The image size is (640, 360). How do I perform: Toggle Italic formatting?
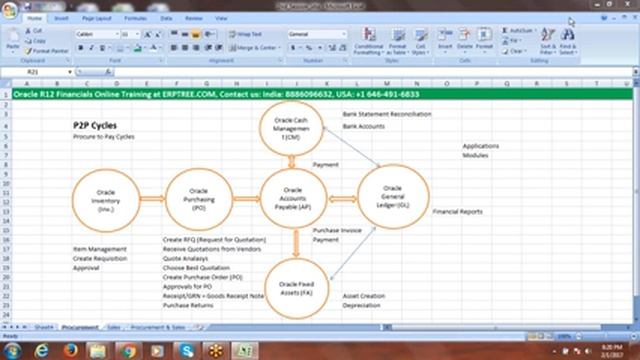91,48
